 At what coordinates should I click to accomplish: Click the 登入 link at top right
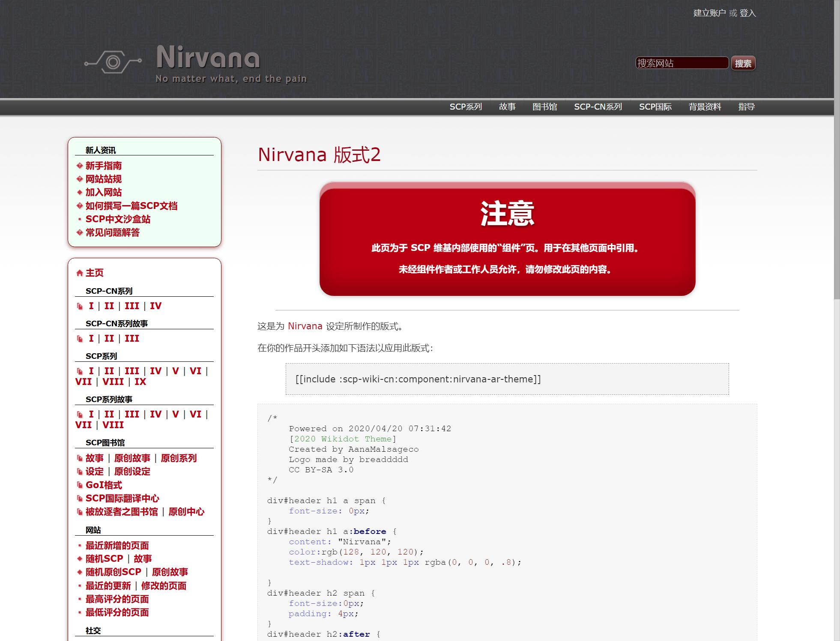point(747,13)
